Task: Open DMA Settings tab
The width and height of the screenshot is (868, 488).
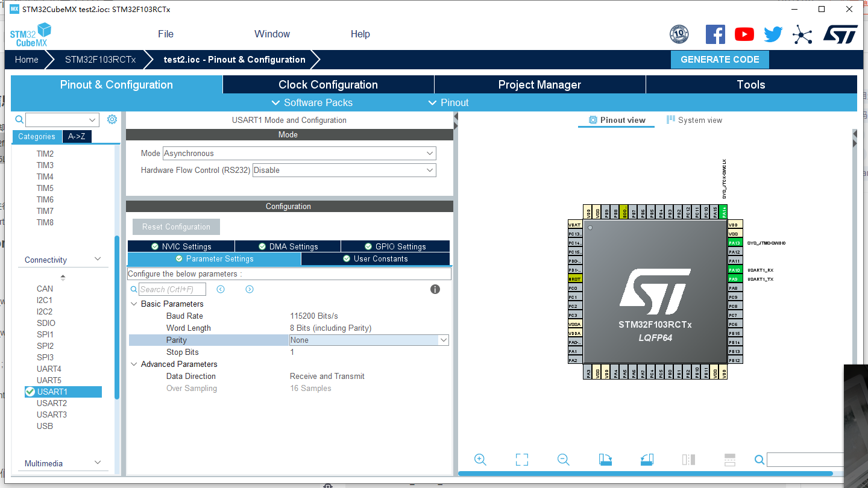Action: pyautogui.click(x=288, y=246)
